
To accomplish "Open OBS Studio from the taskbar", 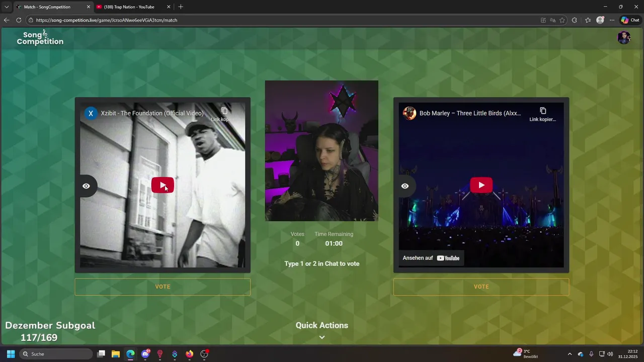I will coord(204,354).
